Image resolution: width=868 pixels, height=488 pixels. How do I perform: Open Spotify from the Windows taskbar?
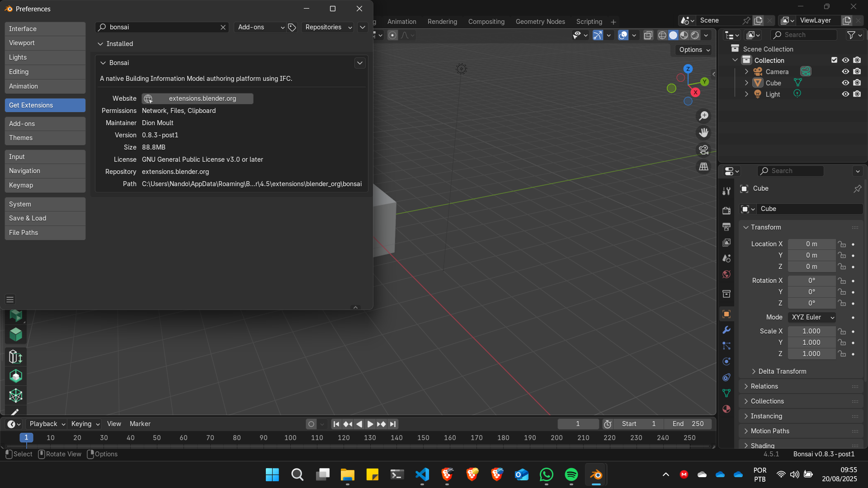tap(571, 474)
